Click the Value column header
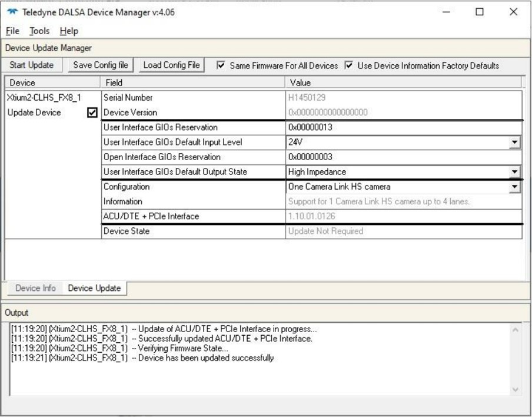Image resolution: width=532 pixels, height=417 pixels. point(403,82)
